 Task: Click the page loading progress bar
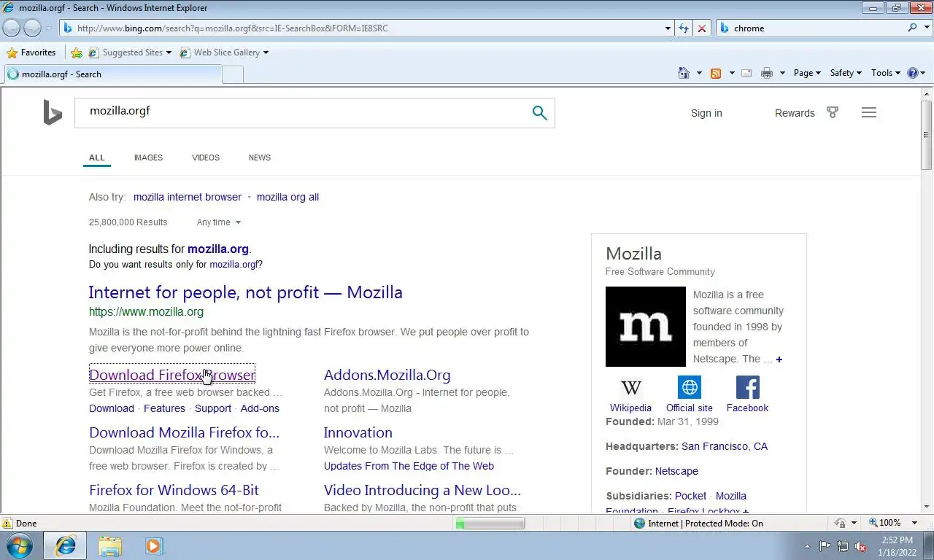pos(490,524)
